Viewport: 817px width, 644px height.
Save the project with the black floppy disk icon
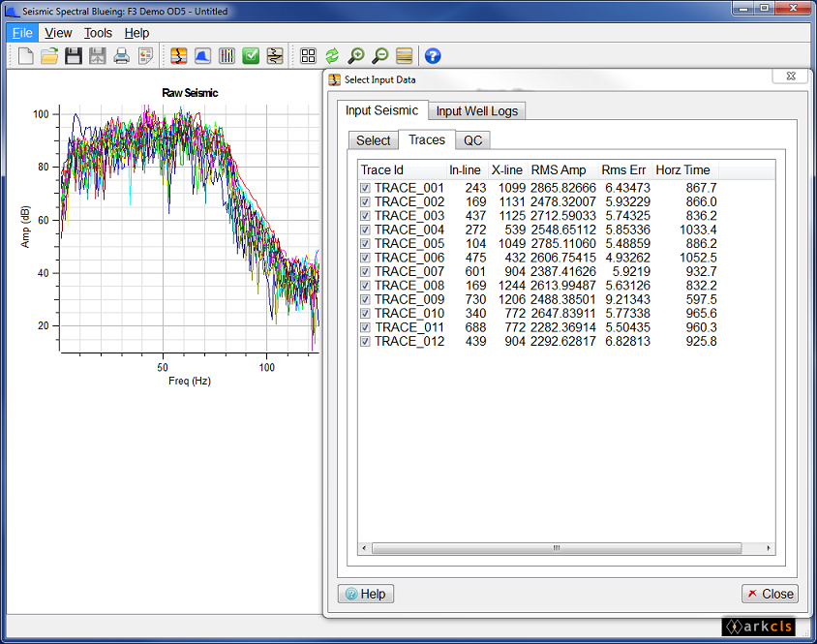coord(74,56)
